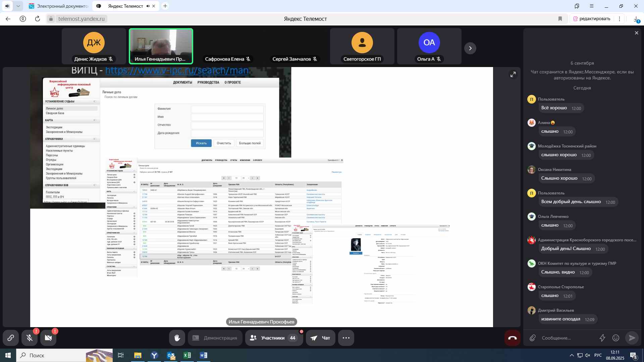Close the chat side panel
The width and height of the screenshot is (644, 362).
[x=636, y=33]
